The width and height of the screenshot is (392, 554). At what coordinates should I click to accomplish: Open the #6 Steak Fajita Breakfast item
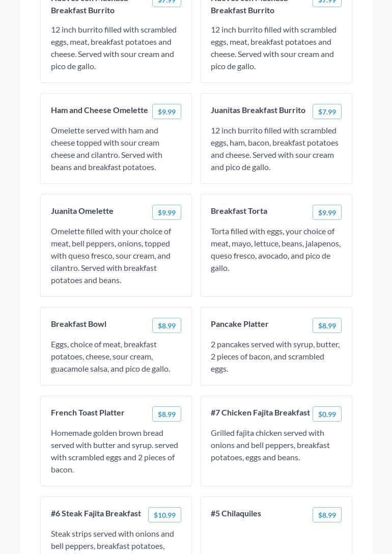point(96,513)
